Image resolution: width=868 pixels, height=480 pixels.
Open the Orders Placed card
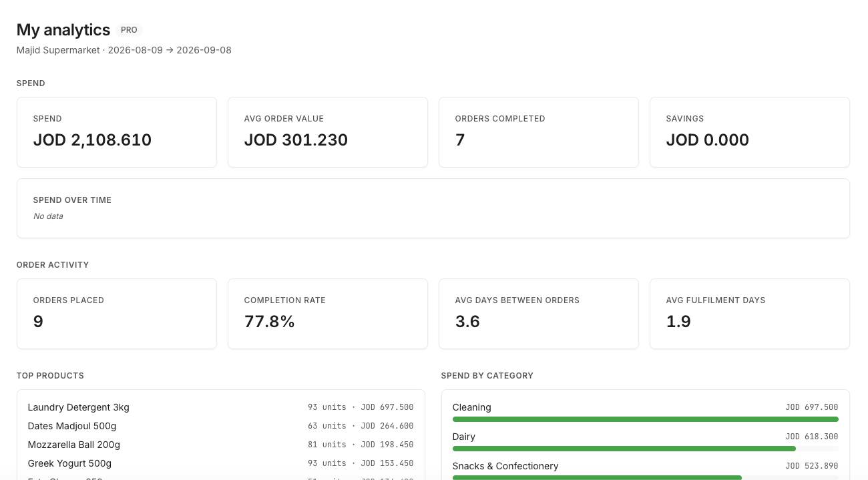click(x=117, y=314)
